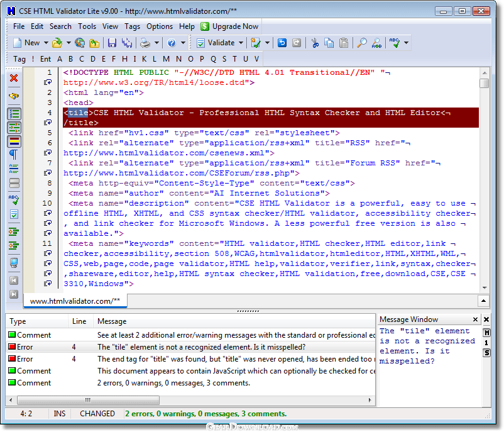Click the Print icon
Image resolution: width=504 pixels, height=432 pixels.
[x=145, y=43]
